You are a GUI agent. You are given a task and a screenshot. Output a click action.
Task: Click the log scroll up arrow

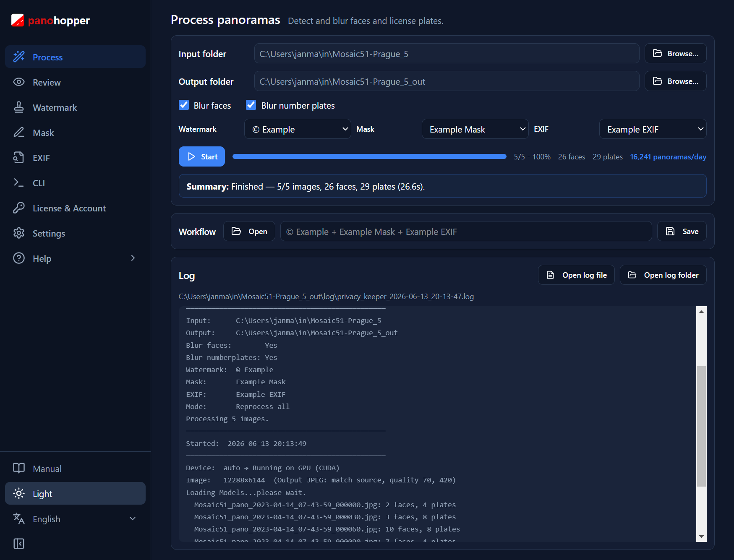tap(701, 311)
